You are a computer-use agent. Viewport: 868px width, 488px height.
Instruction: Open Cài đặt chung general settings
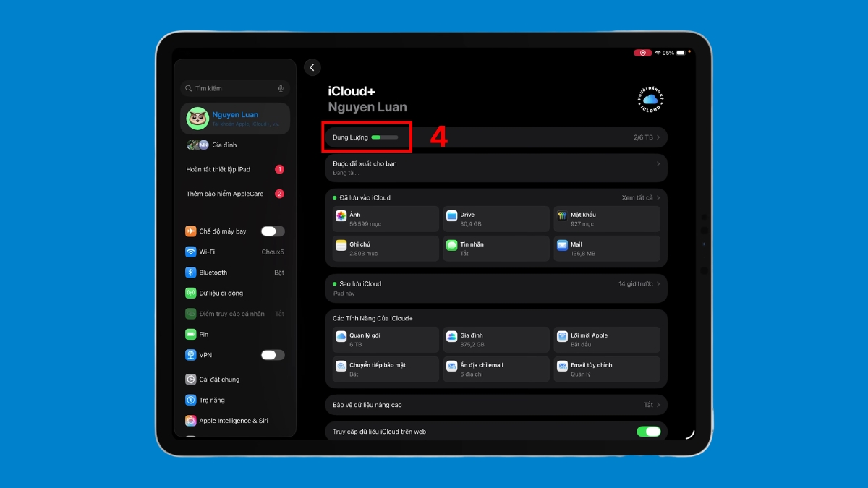235,380
